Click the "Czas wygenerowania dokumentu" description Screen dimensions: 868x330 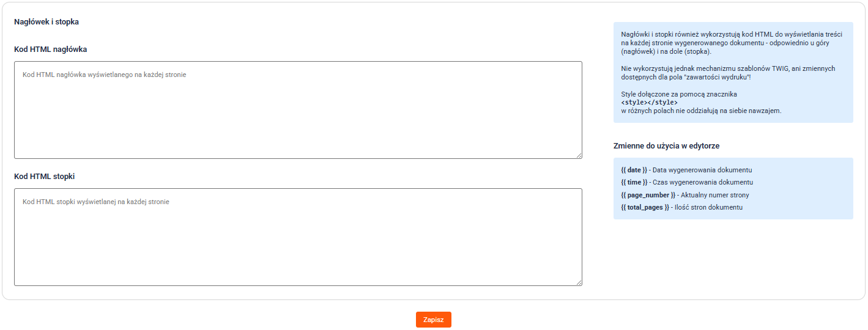click(x=703, y=182)
